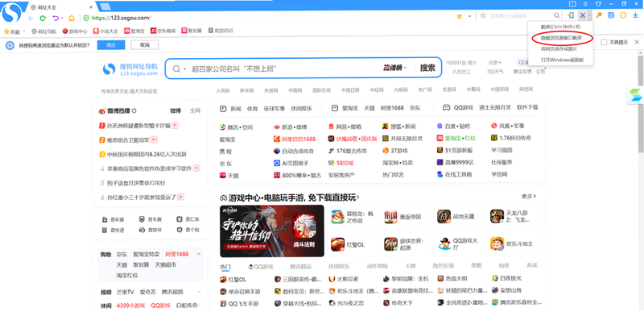Image resolution: width=644 pixels, height=312 pixels.
Task: Open the 阿里巴巴1688 link
Action: pyautogui.click(x=295, y=139)
